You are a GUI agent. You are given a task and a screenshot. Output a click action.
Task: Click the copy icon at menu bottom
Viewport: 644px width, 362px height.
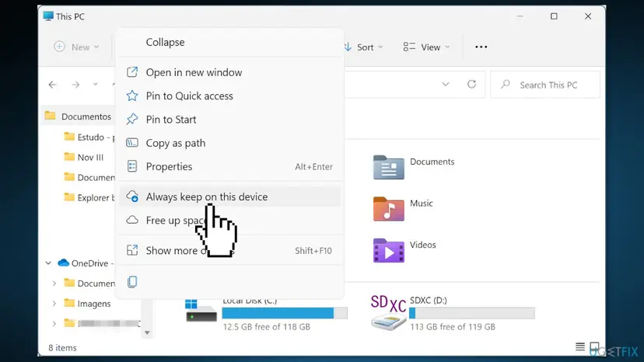click(132, 281)
